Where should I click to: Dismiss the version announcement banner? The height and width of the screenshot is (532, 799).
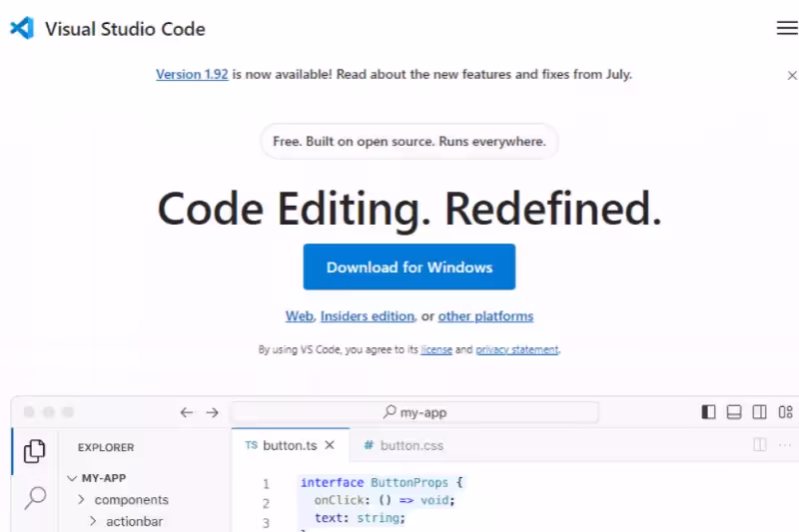tap(791, 75)
